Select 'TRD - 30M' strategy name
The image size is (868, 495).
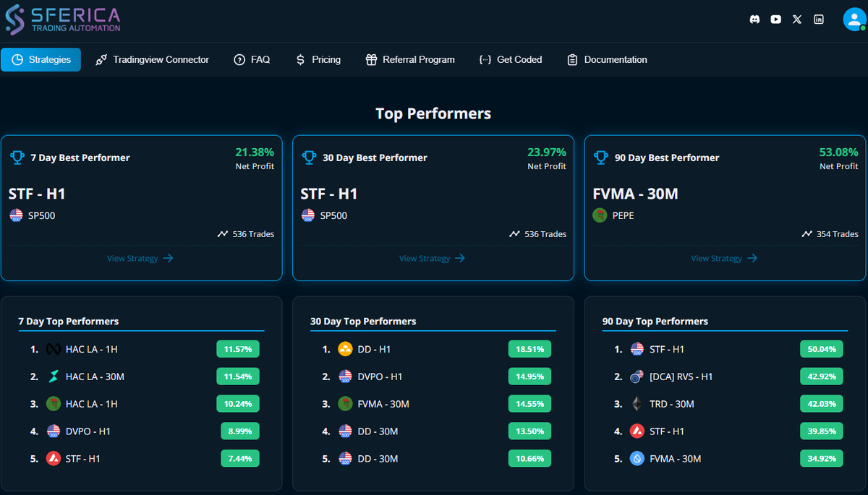point(672,404)
